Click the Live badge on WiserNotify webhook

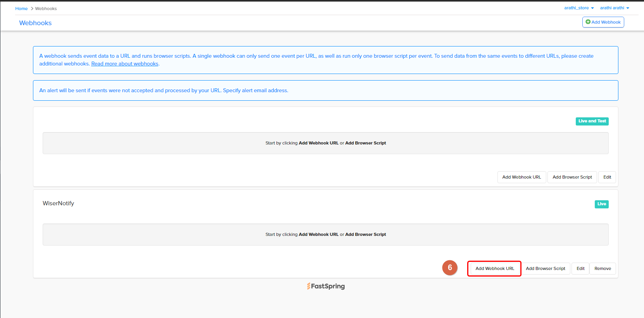(x=601, y=204)
